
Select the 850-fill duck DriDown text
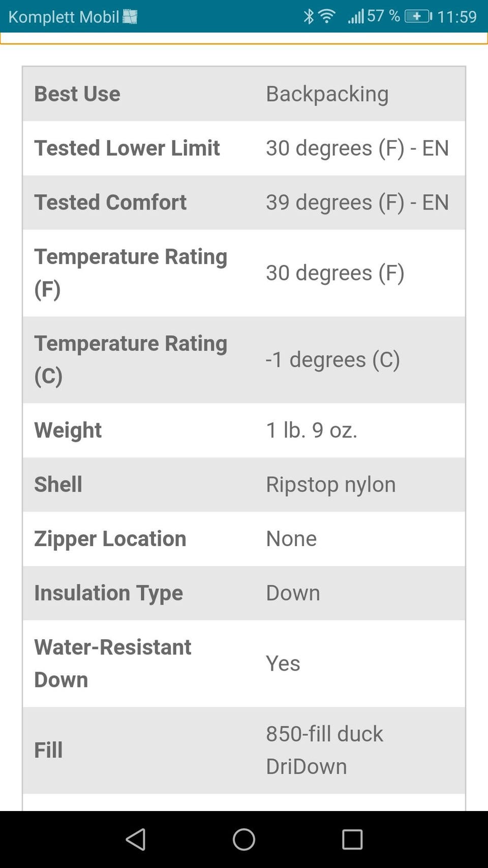point(324,750)
